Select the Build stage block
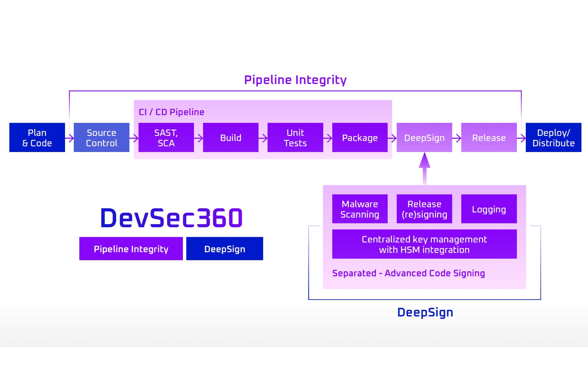588x392 pixels. [x=231, y=137]
